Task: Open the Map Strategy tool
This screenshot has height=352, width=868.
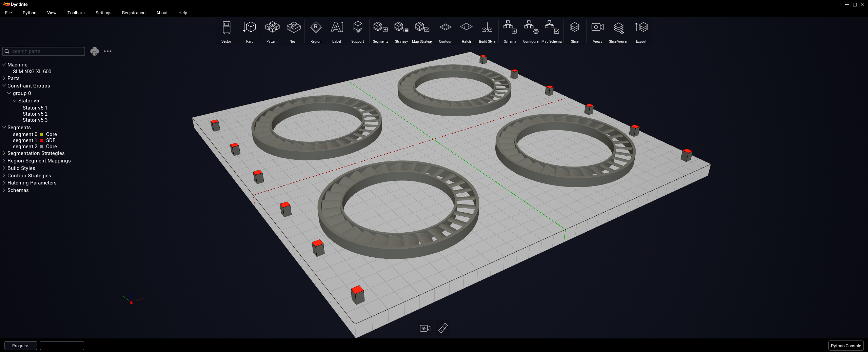Action: [422, 32]
